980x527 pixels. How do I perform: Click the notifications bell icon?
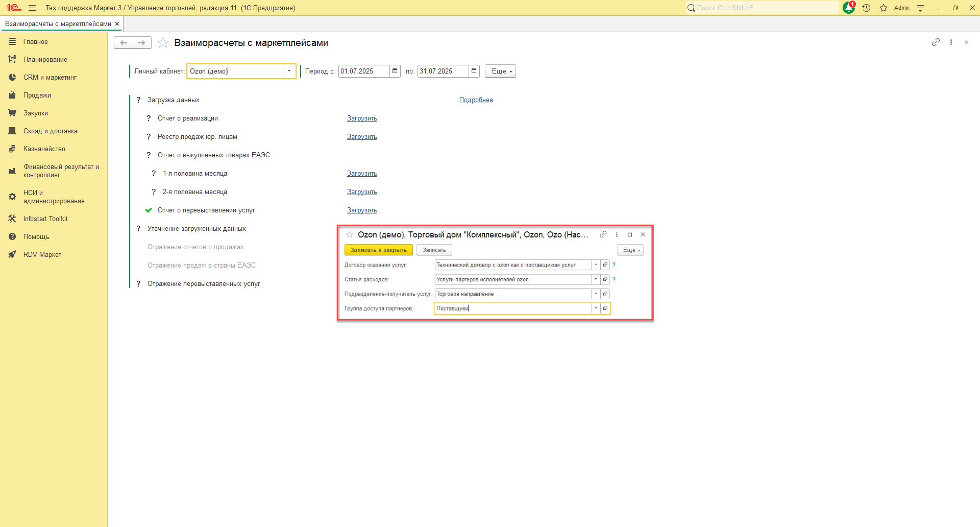pos(848,8)
